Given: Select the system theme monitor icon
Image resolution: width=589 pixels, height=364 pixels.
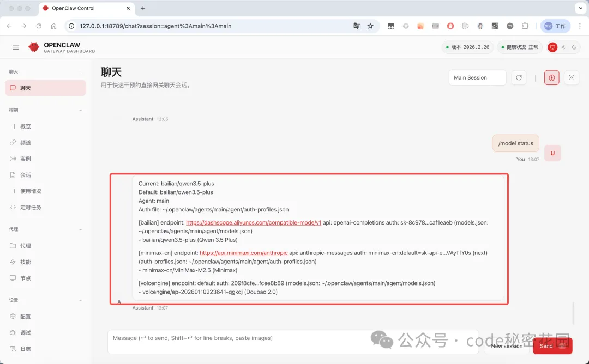Looking at the screenshot, I should (x=552, y=47).
